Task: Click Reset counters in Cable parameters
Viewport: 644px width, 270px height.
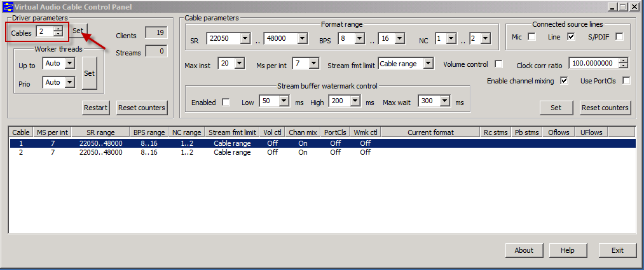Action: click(x=605, y=108)
